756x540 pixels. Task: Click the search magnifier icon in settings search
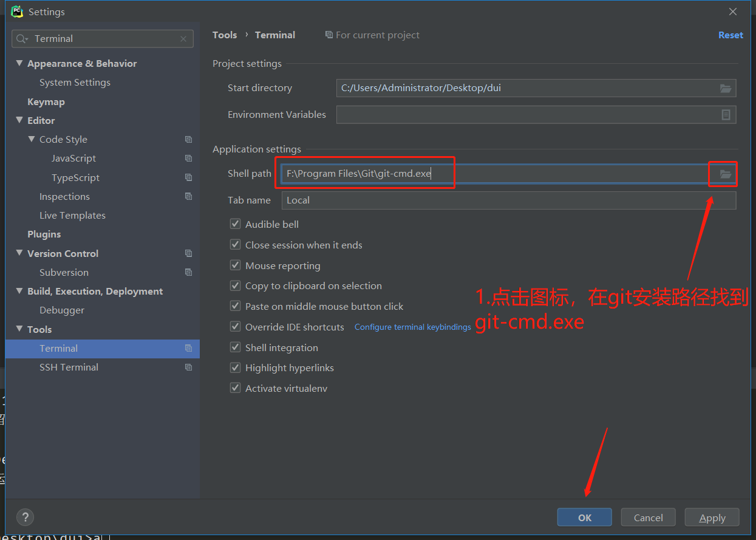[x=22, y=39]
